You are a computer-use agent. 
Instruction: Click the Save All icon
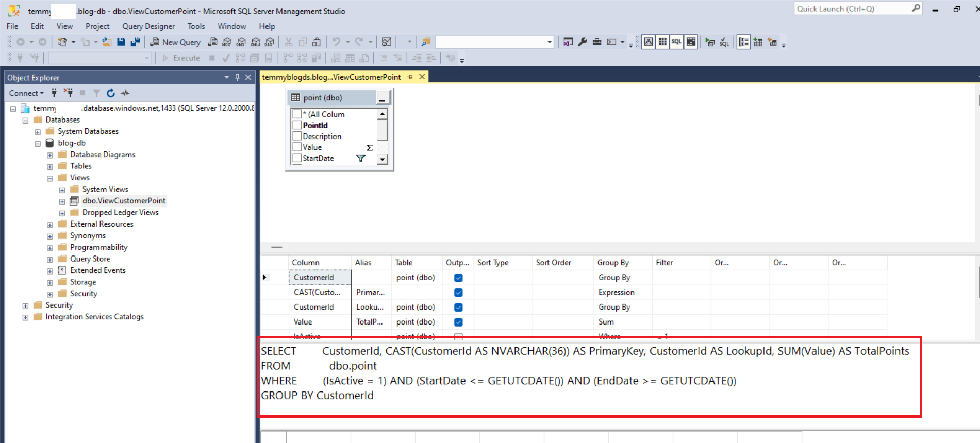coord(135,42)
